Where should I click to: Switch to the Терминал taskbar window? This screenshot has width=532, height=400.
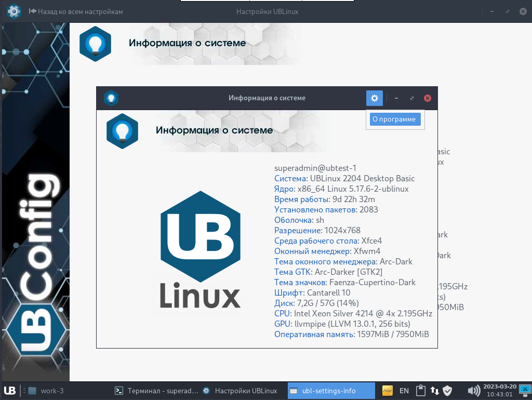156,391
